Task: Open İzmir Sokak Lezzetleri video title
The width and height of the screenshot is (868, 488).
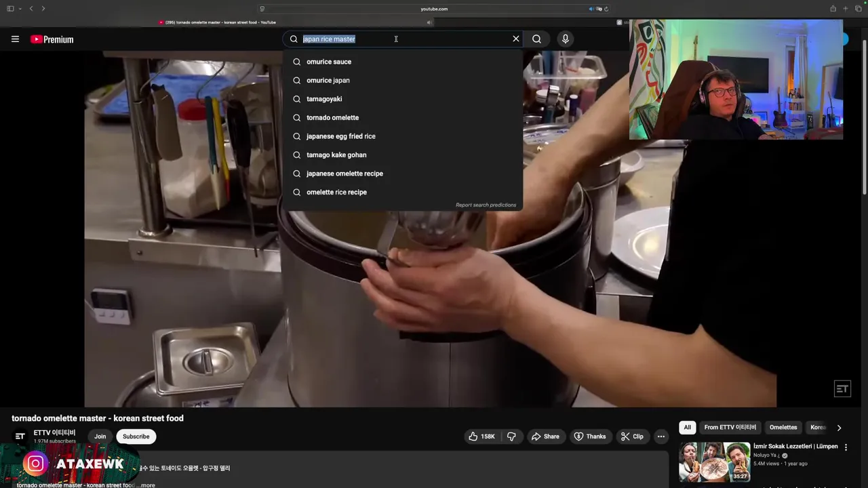Action: 795,447
